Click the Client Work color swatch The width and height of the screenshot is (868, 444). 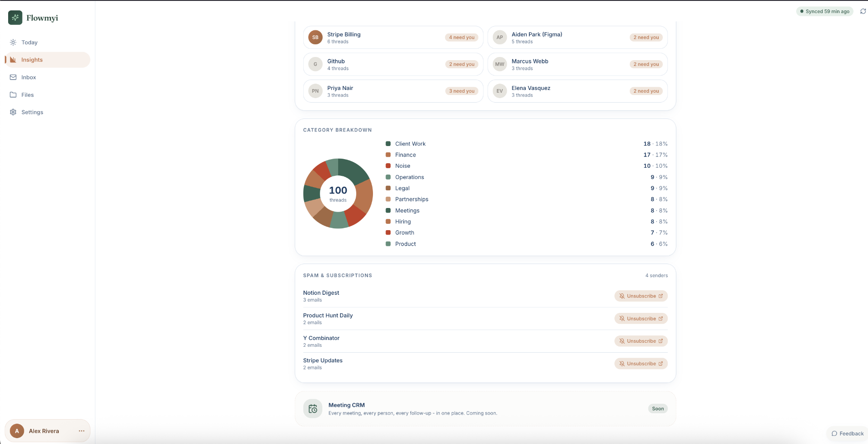click(388, 144)
